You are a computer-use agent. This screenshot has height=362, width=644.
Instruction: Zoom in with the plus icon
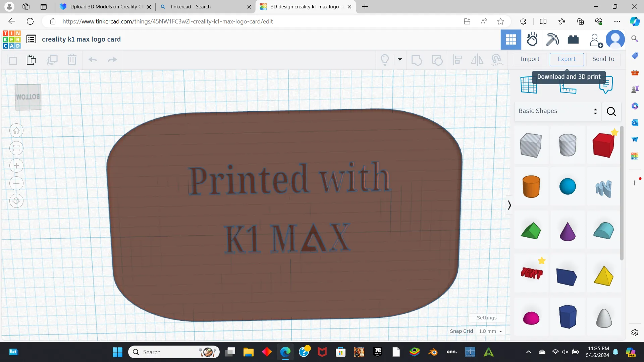tap(16, 166)
